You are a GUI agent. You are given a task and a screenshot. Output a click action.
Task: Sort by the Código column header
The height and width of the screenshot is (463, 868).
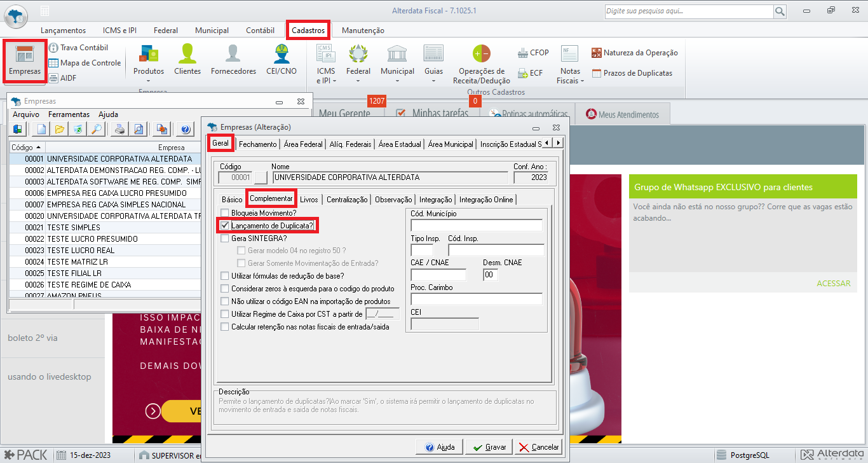click(x=26, y=147)
